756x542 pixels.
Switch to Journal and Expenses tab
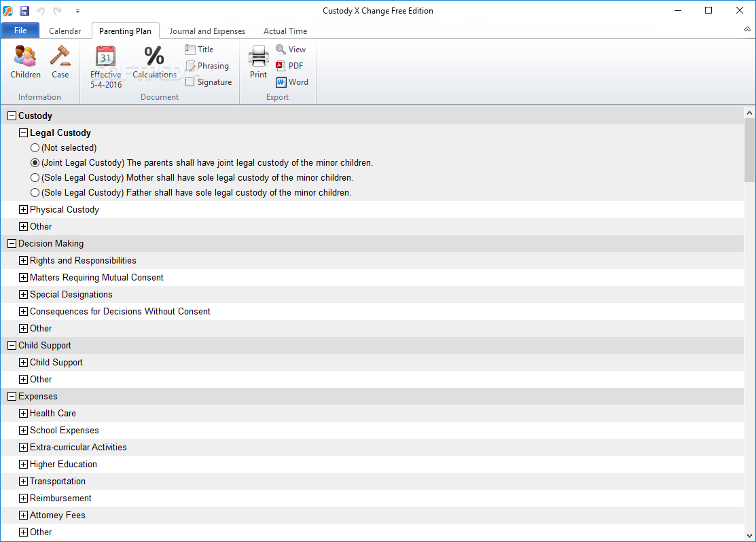[x=207, y=31]
